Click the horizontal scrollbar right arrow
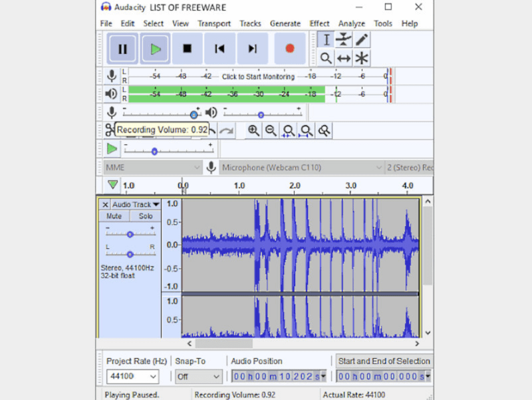This screenshot has height=400, width=532. tap(417, 343)
